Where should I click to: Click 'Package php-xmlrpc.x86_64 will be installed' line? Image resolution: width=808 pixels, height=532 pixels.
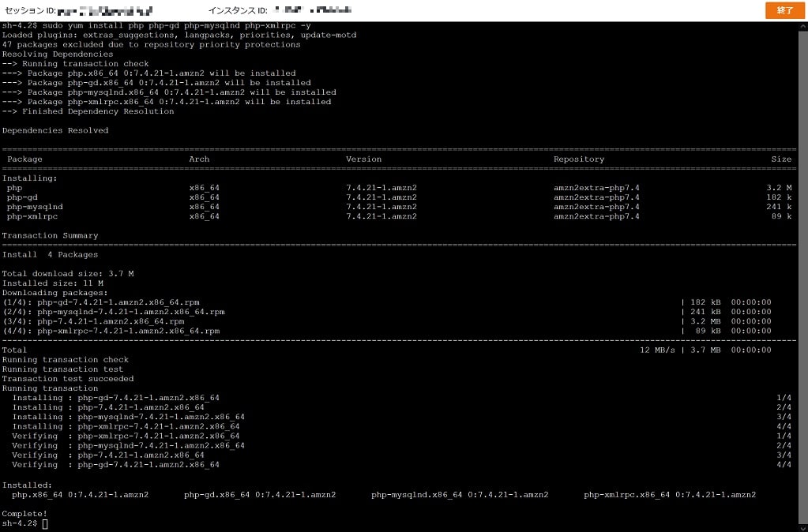167,102
